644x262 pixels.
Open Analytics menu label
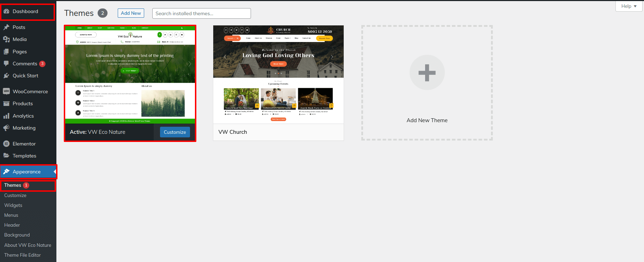click(x=23, y=116)
